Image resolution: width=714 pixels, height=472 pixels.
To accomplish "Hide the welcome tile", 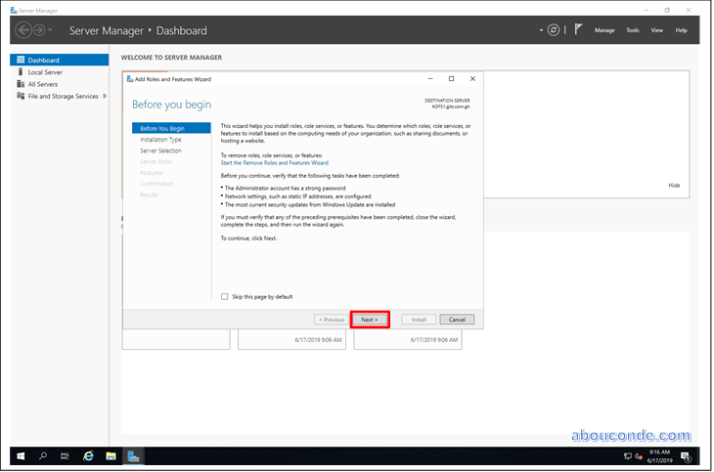I will click(673, 185).
